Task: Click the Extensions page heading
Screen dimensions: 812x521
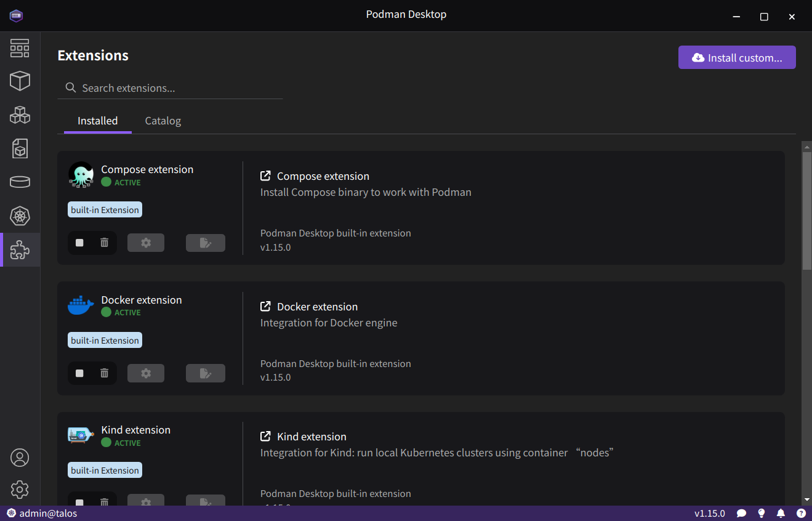Action: (x=93, y=55)
